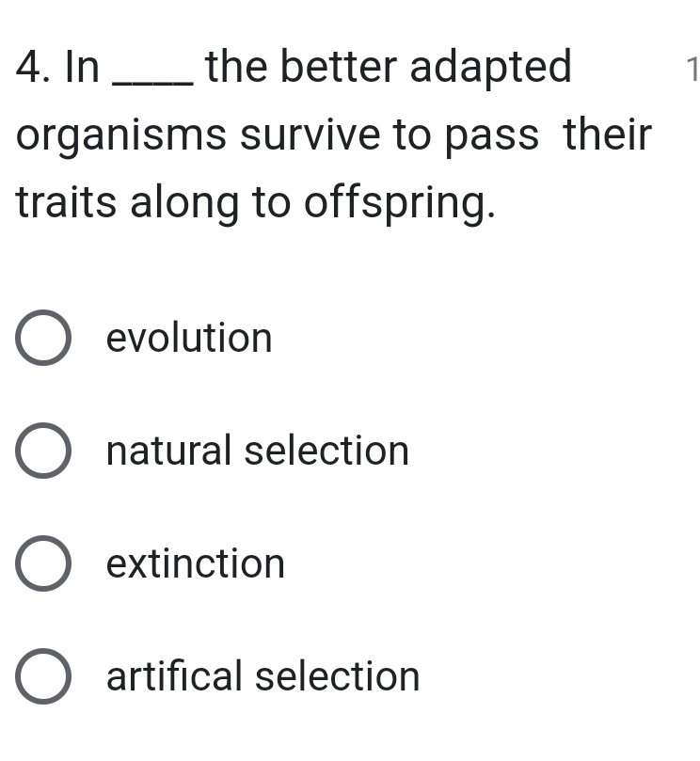Click the question number "4."
Viewport: 700px width, 761px height.
click(34, 69)
